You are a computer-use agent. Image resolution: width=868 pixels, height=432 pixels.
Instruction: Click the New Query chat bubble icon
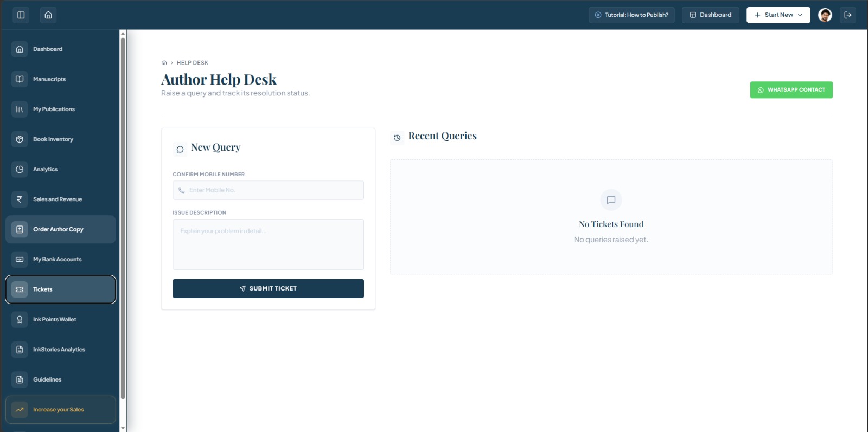coord(180,149)
